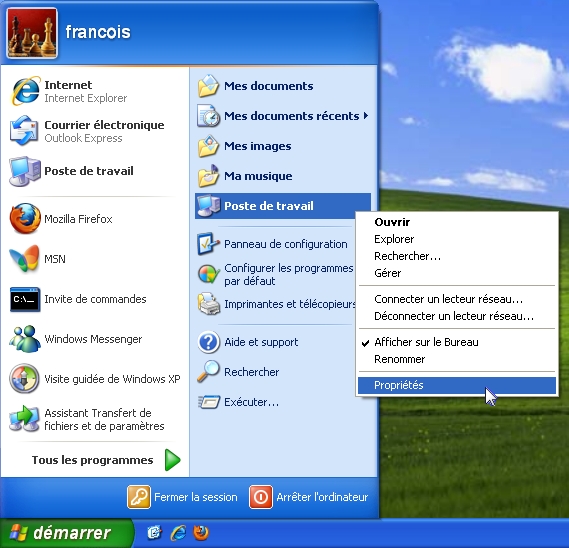Open MSN butterfly icon
Viewport: 569px width, 548px height.
(24, 259)
